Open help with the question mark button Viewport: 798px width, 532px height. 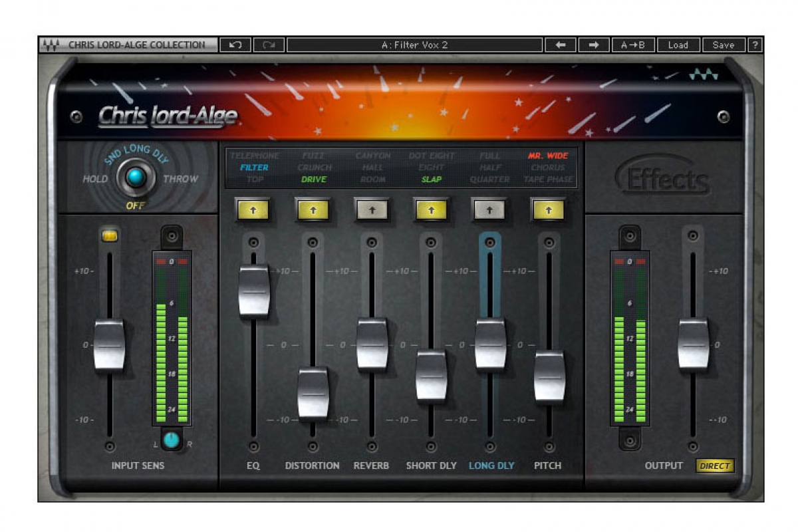click(755, 45)
